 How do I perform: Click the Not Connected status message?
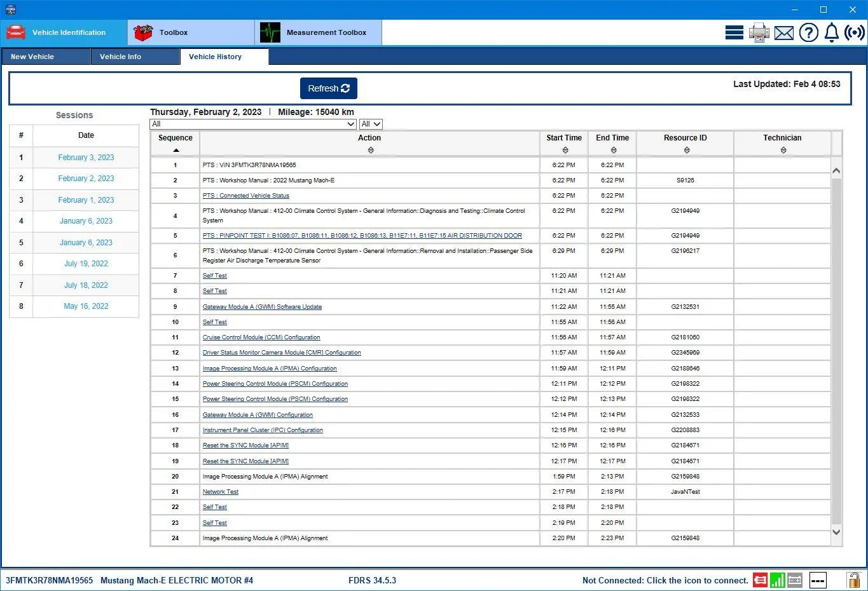(x=665, y=580)
